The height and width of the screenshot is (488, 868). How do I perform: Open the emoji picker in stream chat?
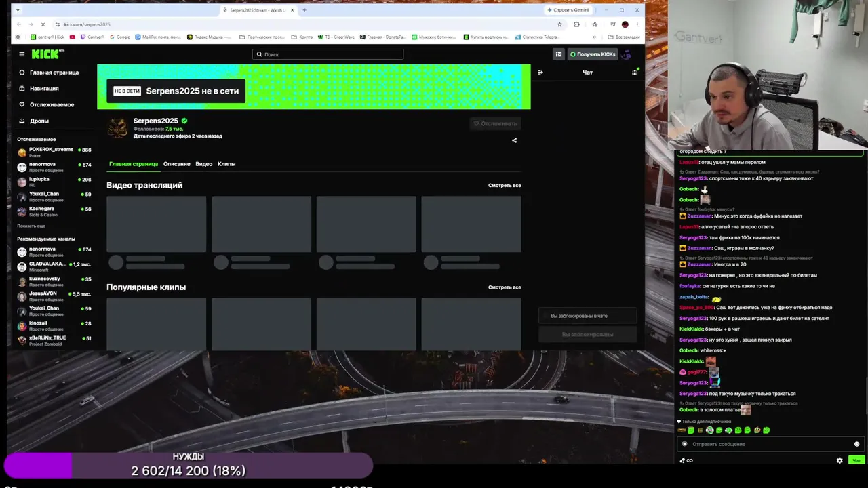856,444
